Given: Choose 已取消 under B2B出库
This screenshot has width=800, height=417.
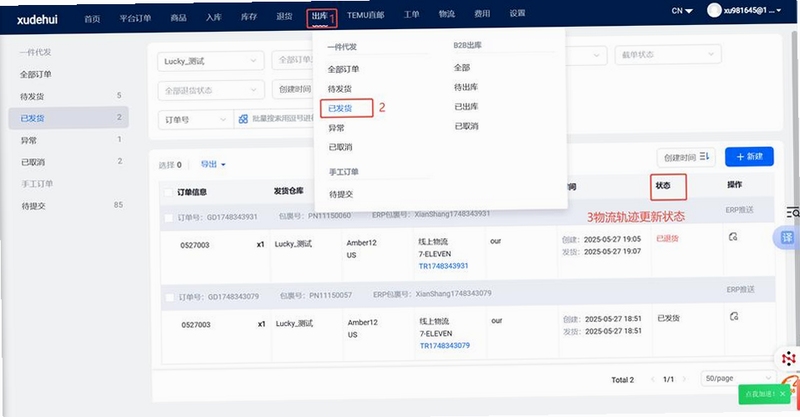Looking at the screenshot, I should (x=466, y=126).
